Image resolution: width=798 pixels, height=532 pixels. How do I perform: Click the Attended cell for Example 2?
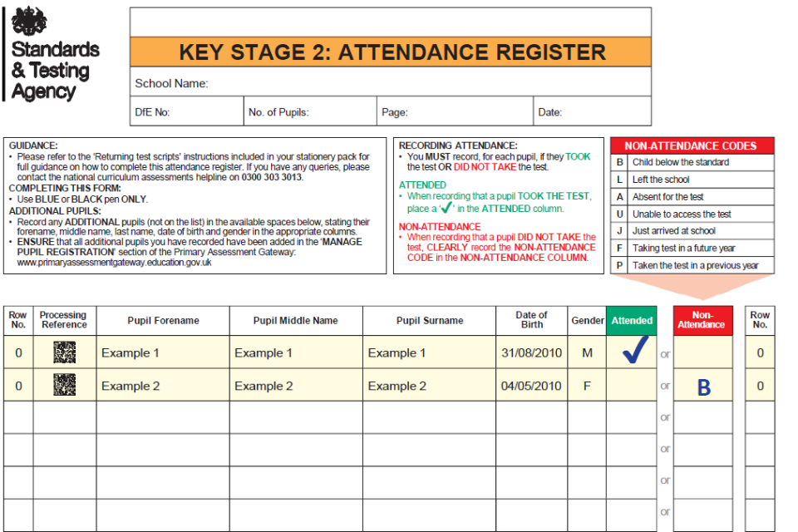(632, 386)
